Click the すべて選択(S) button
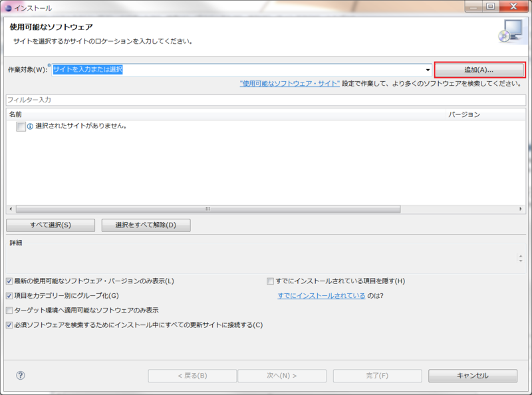This screenshot has height=395, width=532. [x=51, y=225]
